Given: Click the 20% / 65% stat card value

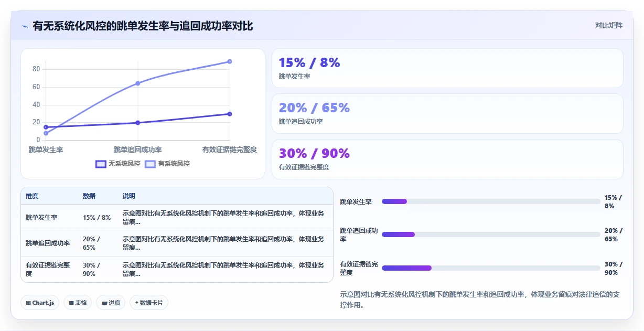Looking at the screenshot, I should click(314, 108).
